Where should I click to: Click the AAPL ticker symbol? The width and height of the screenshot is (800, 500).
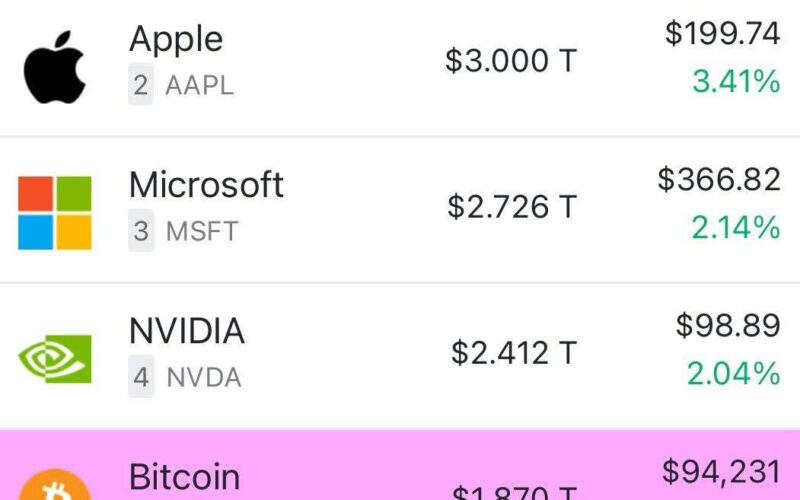point(199,85)
